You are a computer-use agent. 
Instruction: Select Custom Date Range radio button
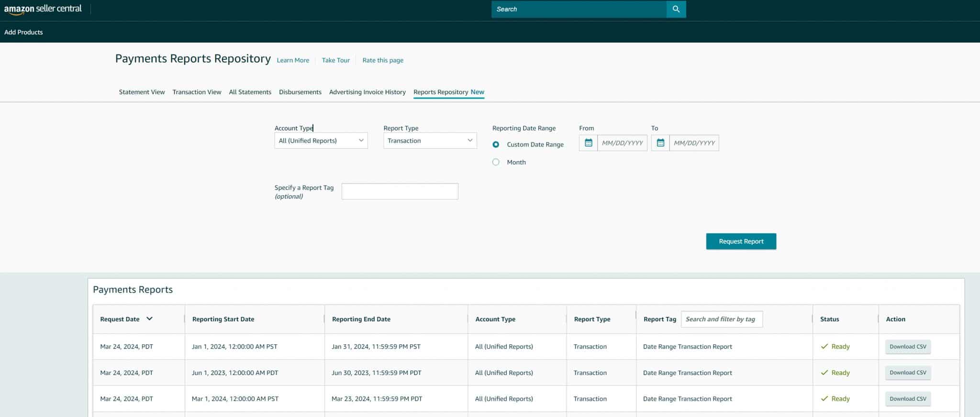coord(496,144)
